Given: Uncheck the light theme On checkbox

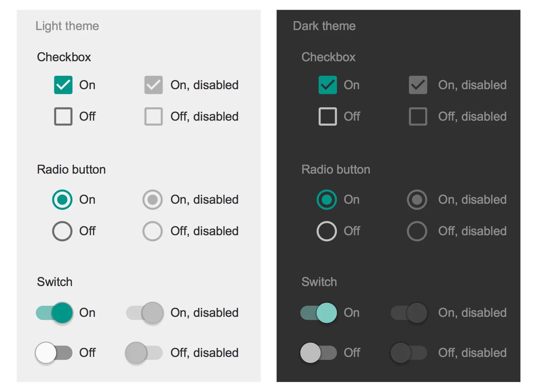Looking at the screenshot, I should coord(63,85).
